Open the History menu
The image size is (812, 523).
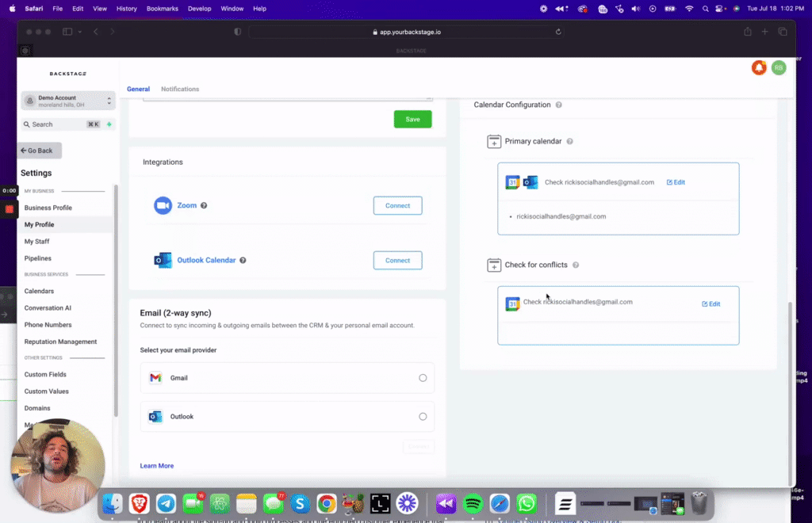click(x=126, y=9)
